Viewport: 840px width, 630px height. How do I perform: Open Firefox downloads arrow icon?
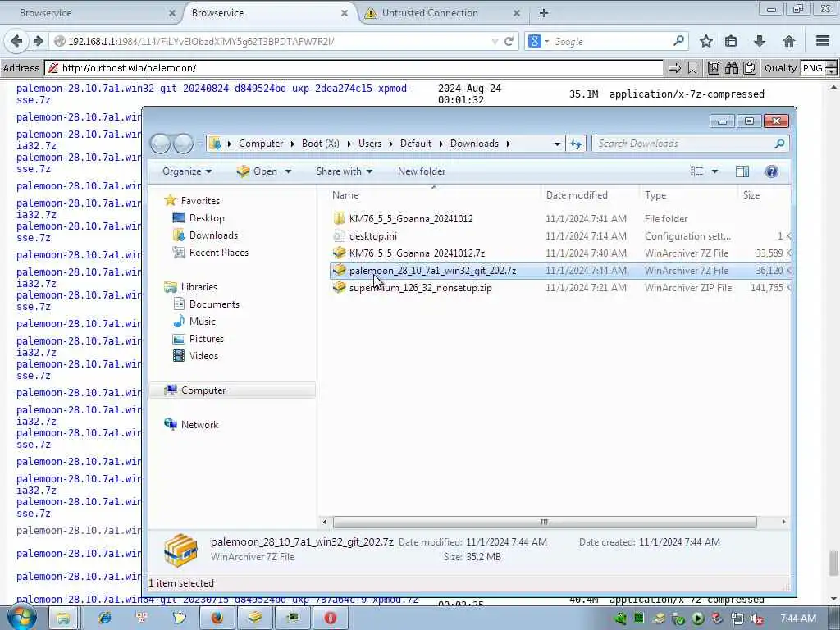(760, 41)
